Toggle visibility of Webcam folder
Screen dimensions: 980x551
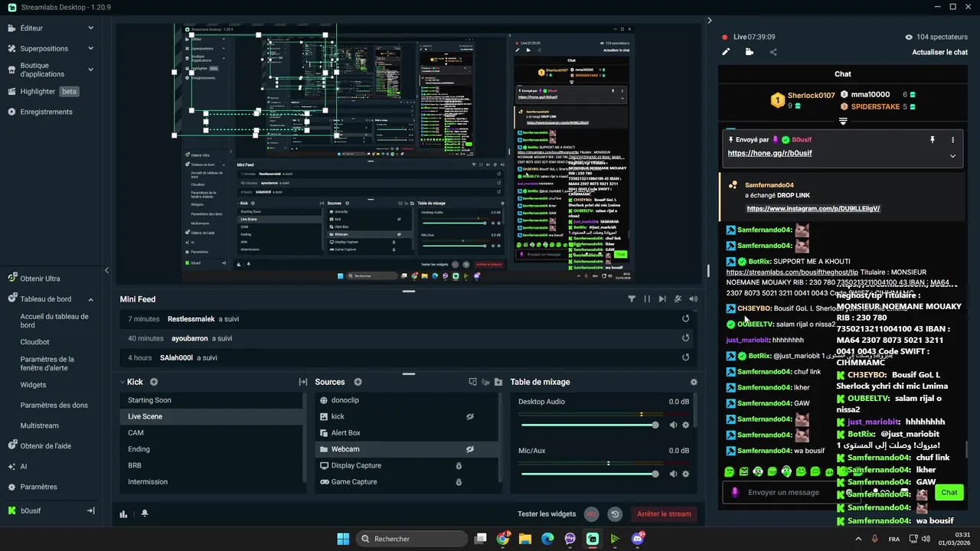coord(470,449)
